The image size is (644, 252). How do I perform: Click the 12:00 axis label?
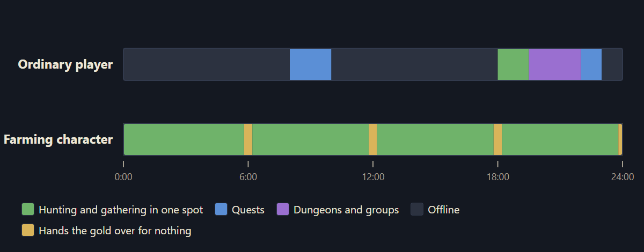[x=373, y=176]
